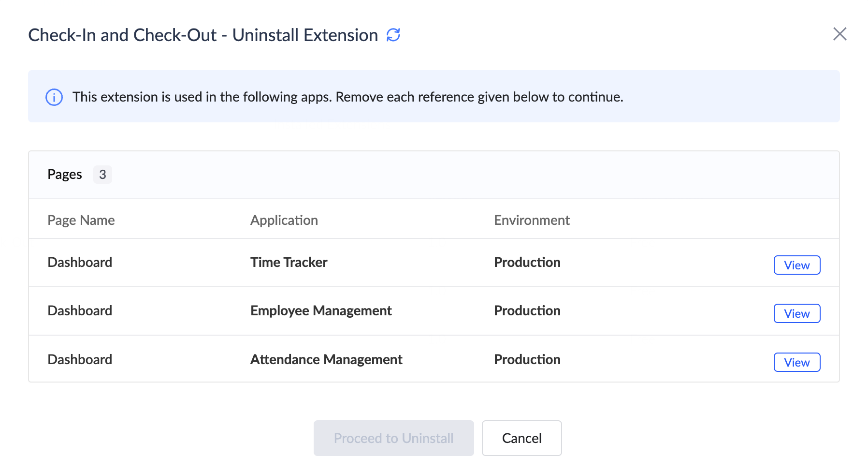The image size is (868, 472).
Task: Click Dashboard in the Time Tracker row
Action: click(80, 262)
